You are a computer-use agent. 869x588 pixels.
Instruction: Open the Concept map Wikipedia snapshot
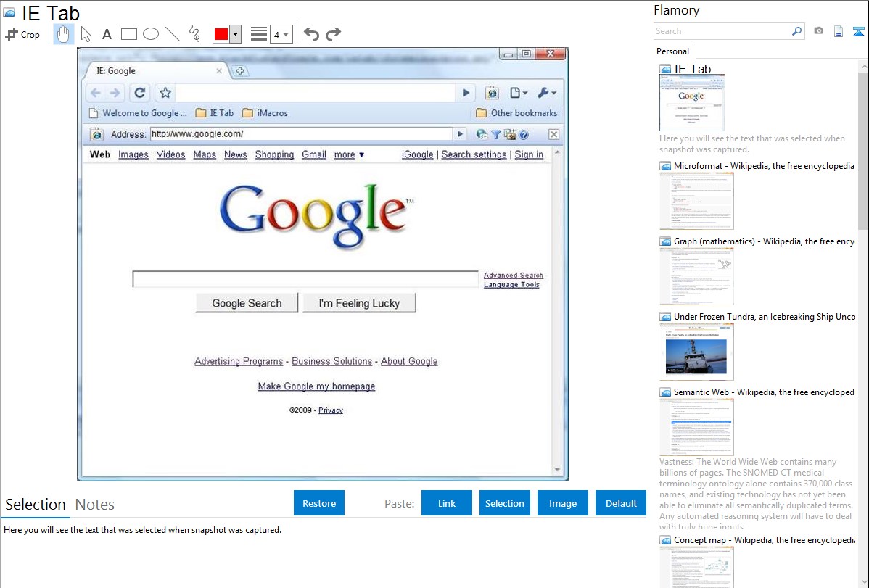[x=764, y=539]
